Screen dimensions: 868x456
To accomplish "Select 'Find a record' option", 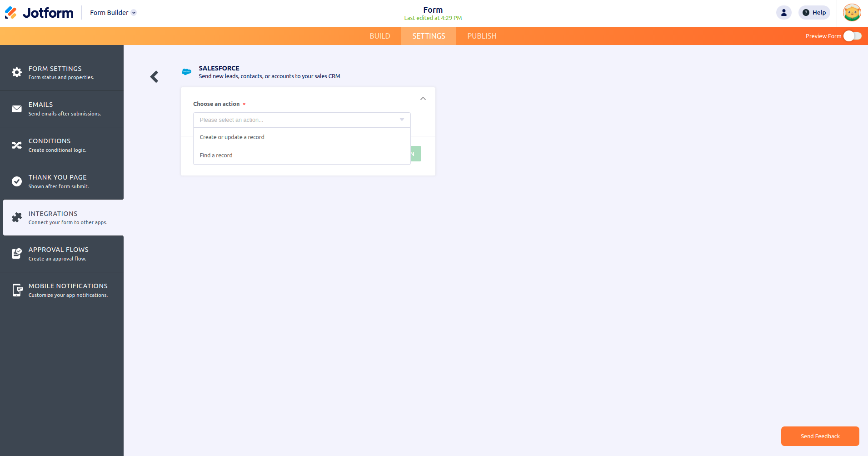I will (x=216, y=155).
